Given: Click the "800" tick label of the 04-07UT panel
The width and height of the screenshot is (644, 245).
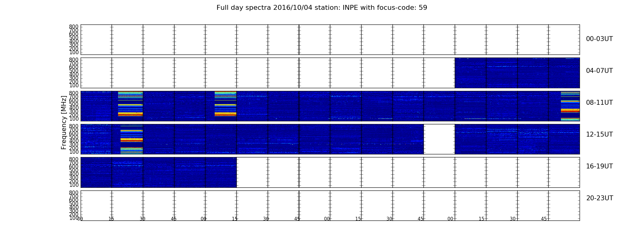Looking at the screenshot, I should click(74, 60).
